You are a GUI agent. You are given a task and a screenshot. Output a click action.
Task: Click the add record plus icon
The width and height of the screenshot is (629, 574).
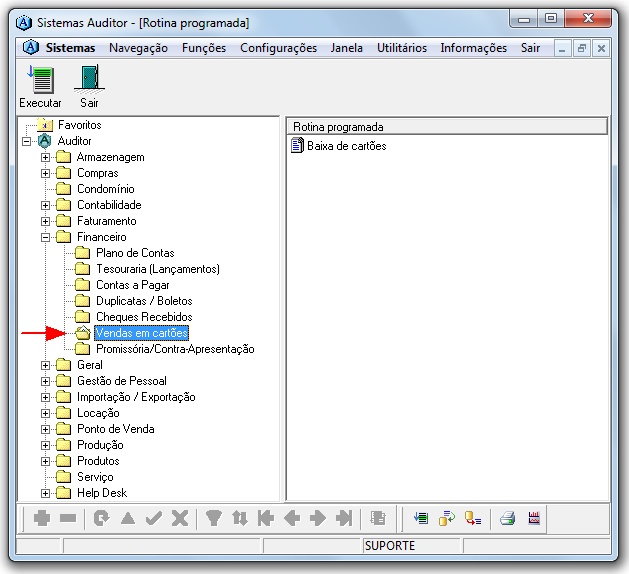point(42,518)
